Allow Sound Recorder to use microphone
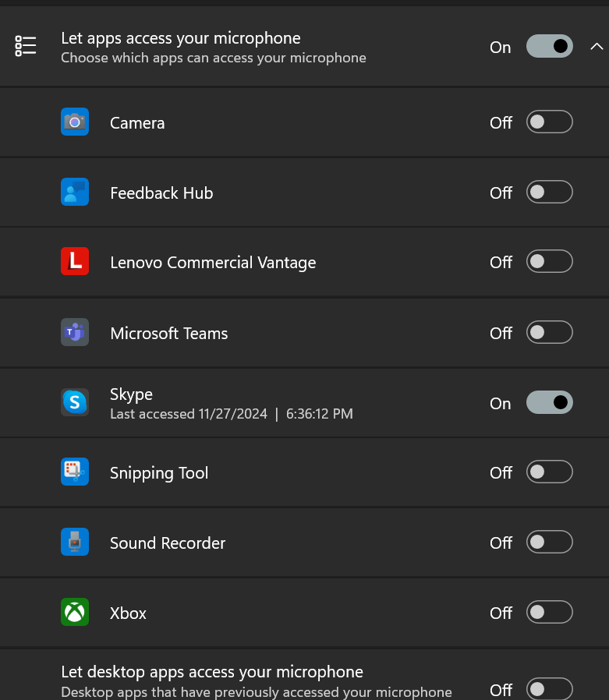The image size is (609, 700). [x=549, y=542]
